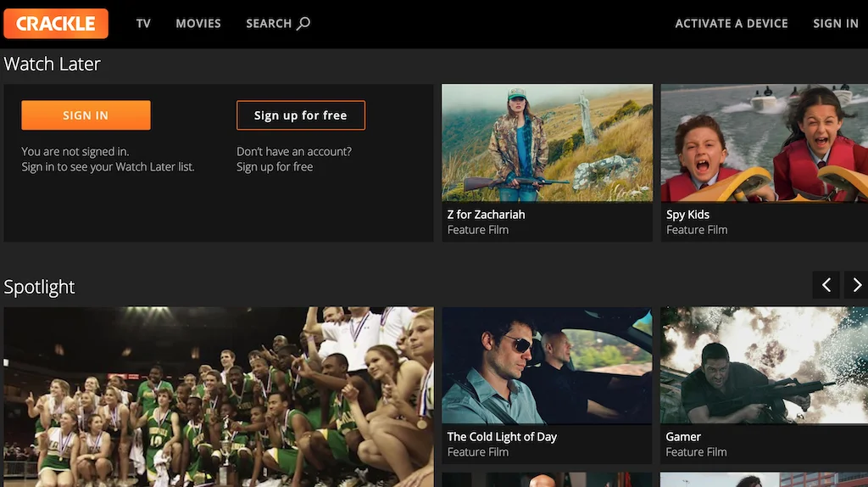The image size is (868, 487).
Task: Click 'Sign in to see your Watch Later list.' text
Action: (x=108, y=167)
